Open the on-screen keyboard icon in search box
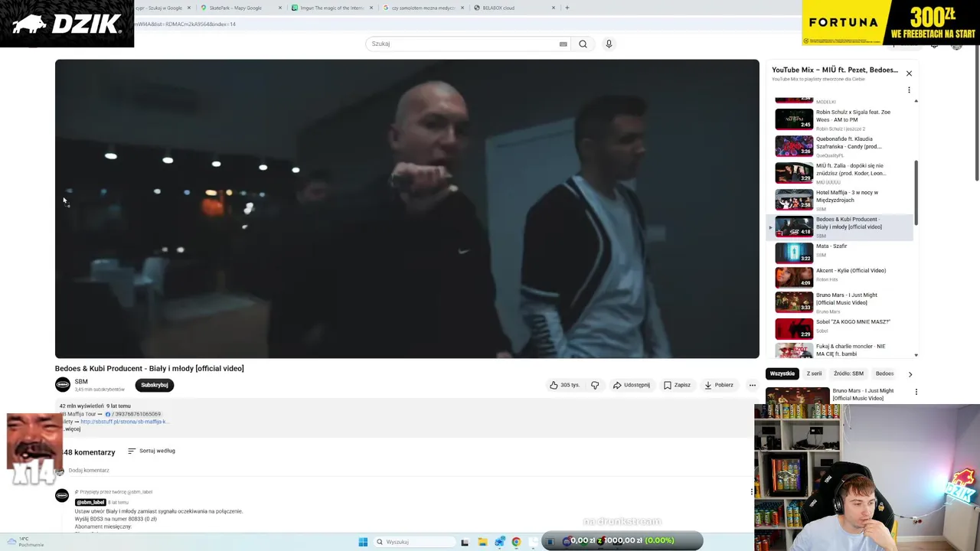The image size is (980, 551). pos(563,44)
